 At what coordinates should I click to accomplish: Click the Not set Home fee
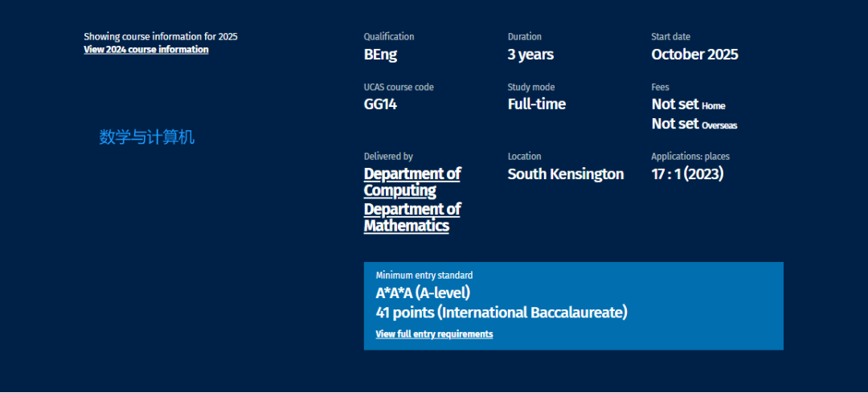tap(688, 104)
